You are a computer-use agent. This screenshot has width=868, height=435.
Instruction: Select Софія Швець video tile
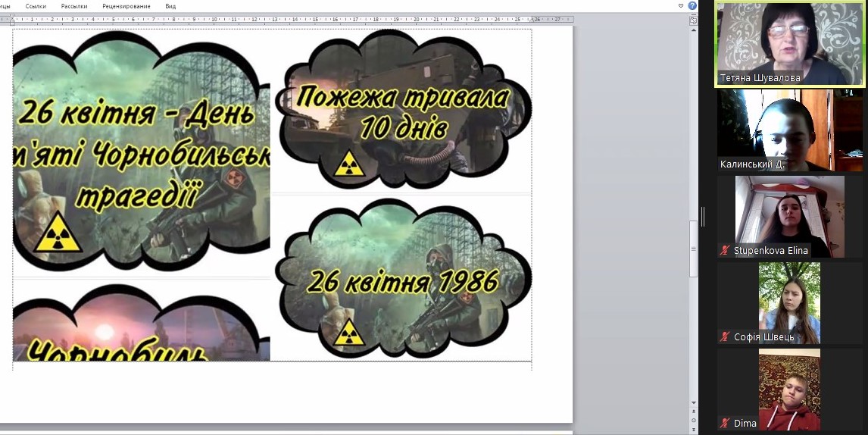point(789,303)
